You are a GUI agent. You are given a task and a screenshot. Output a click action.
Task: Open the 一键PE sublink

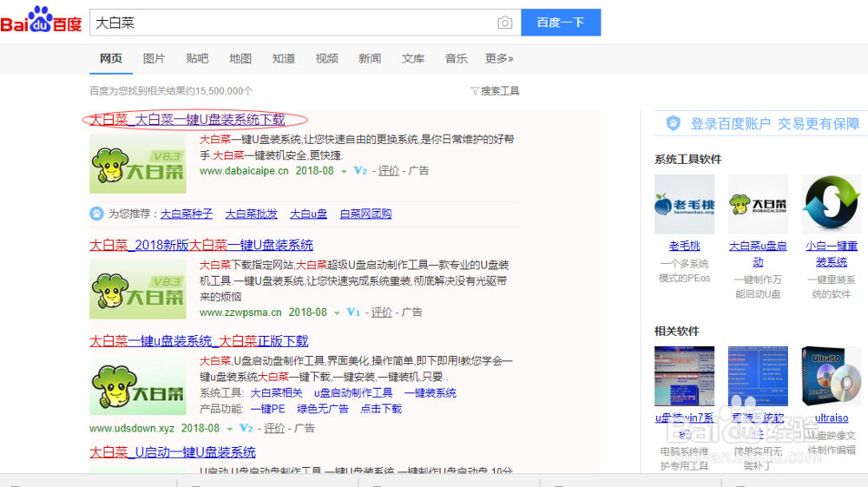click(268, 409)
